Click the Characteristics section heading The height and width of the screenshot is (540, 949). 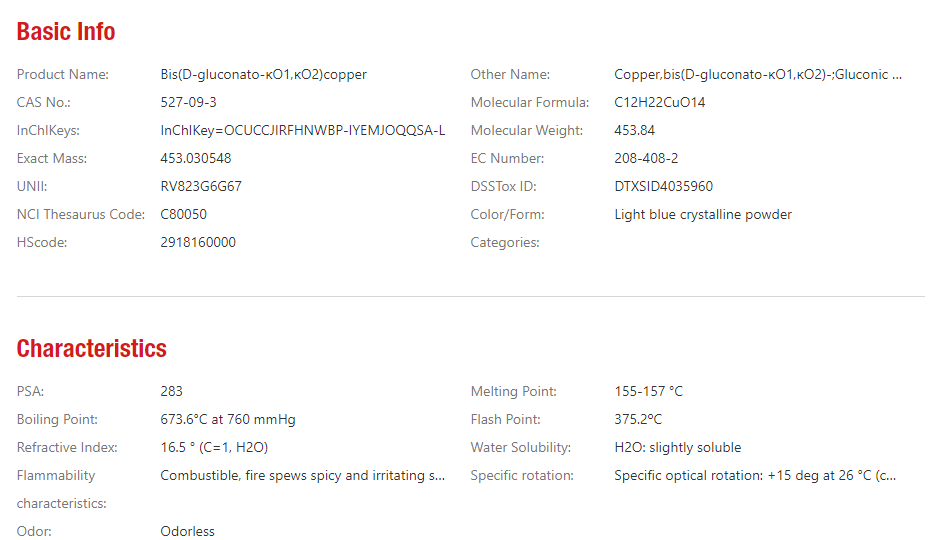(x=91, y=348)
